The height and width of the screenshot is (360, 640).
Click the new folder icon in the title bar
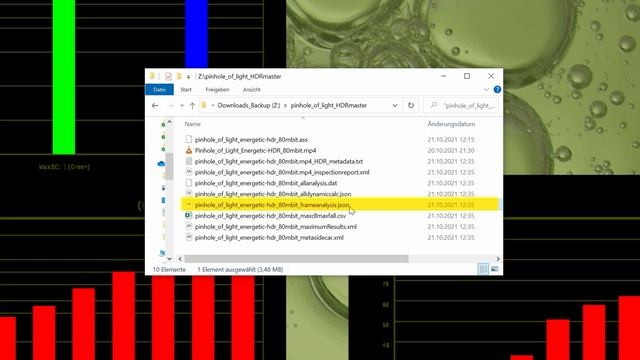pos(179,76)
